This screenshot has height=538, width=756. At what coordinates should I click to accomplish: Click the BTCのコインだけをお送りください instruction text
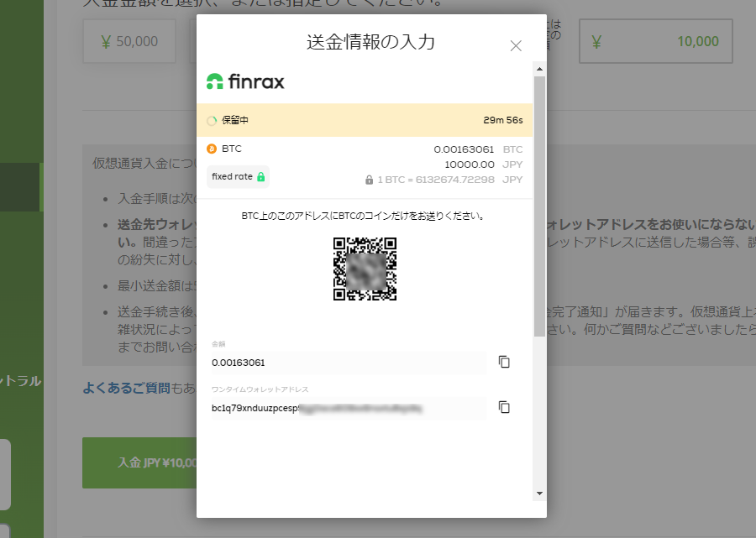point(364,216)
